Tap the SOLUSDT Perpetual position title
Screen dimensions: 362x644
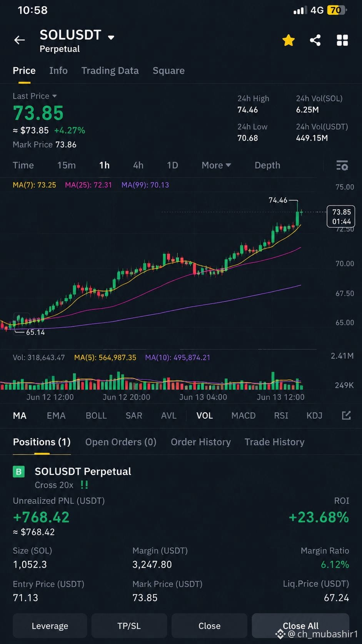tap(83, 471)
